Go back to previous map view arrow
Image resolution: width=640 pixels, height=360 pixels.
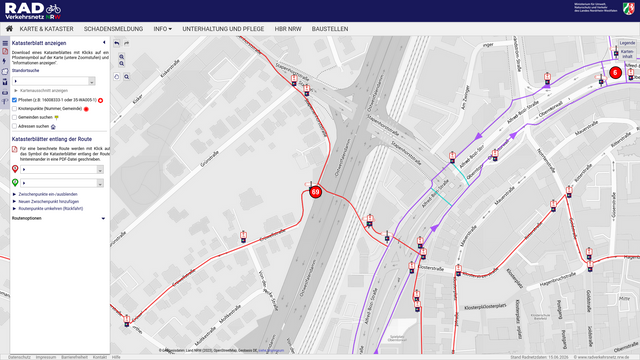pyautogui.click(x=117, y=43)
